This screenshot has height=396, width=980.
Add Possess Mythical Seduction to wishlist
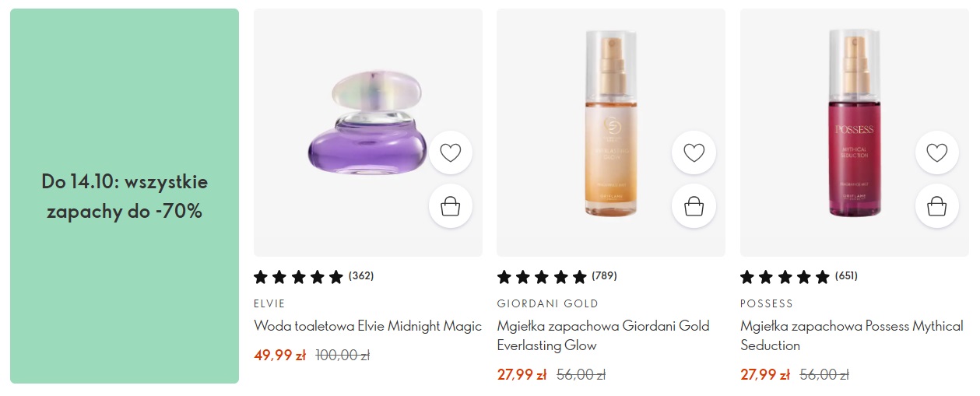[x=936, y=152]
